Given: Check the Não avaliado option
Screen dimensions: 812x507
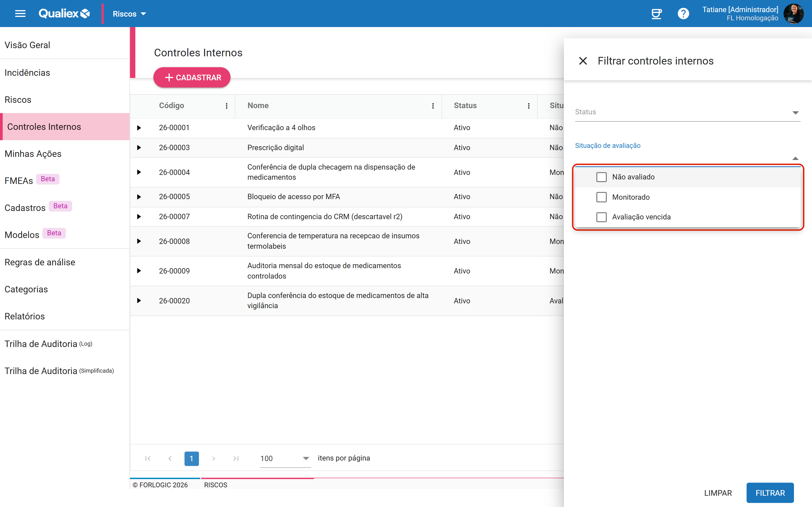Looking at the screenshot, I should click(601, 177).
